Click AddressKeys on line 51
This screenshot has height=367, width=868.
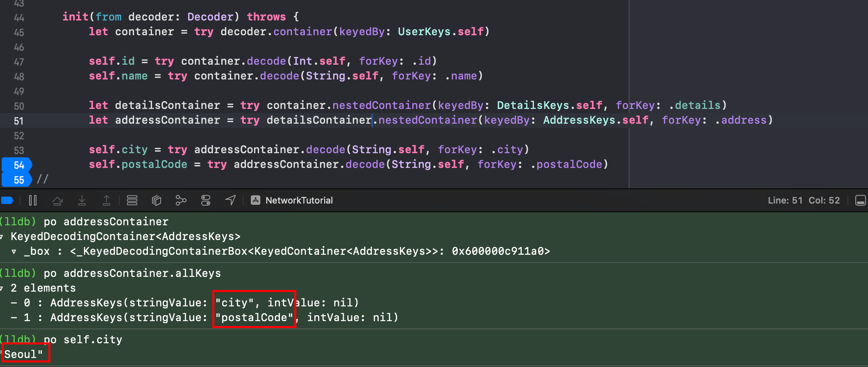579,120
